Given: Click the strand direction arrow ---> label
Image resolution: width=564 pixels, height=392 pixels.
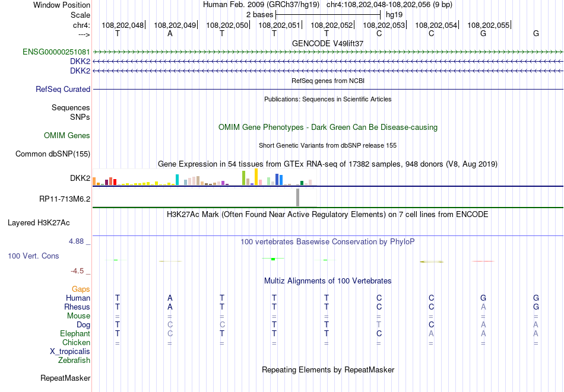Looking at the screenshot, I should coord(84,34).
